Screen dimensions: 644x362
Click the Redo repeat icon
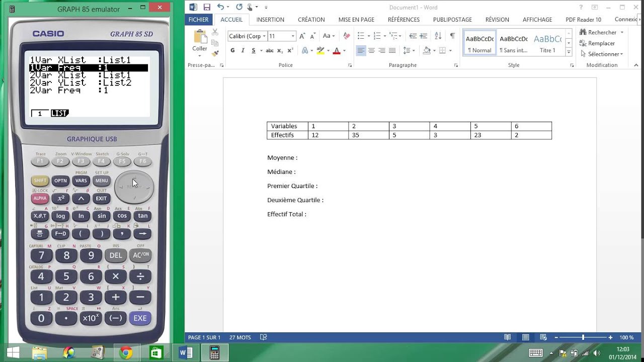pyautogui.click(x=239, y=7)
